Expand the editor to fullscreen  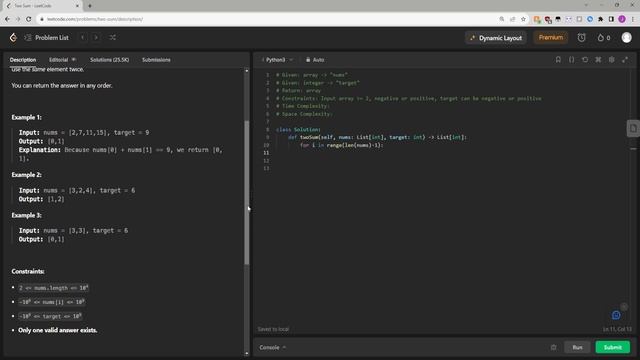[x=625, y=60]
